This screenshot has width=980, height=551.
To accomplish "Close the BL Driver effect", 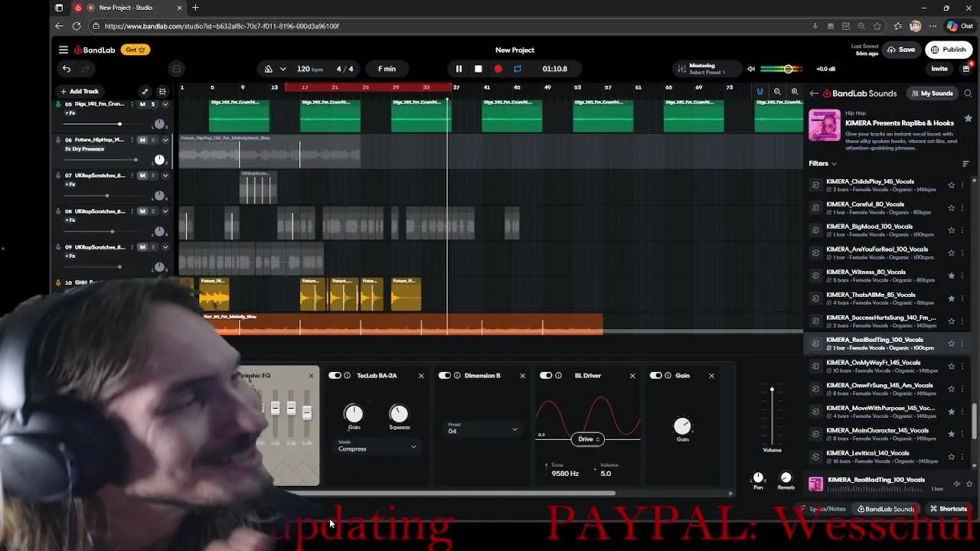I will coord(632,376).
